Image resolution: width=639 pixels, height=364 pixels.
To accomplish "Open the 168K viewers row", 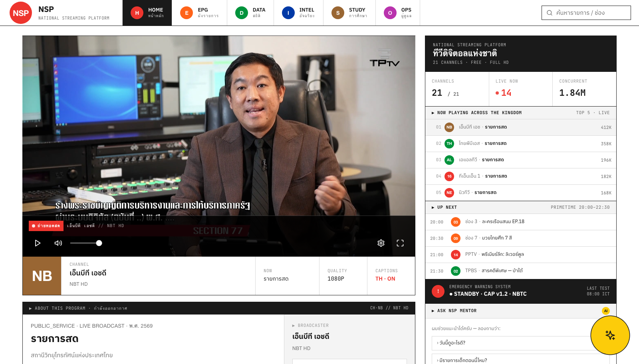I will 520,193.
